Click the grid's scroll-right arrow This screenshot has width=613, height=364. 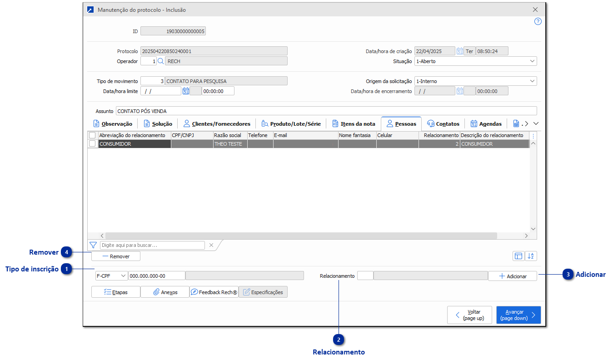526,236
